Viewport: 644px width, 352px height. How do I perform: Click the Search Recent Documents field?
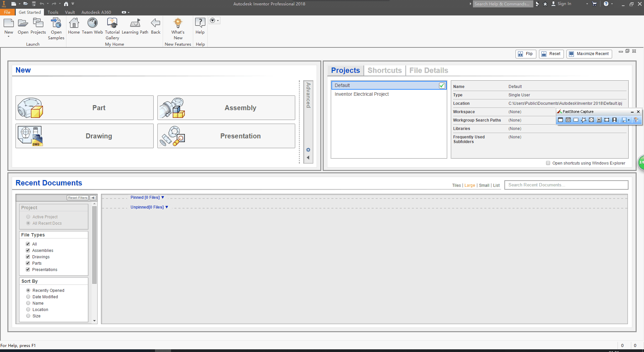(566, 185)
